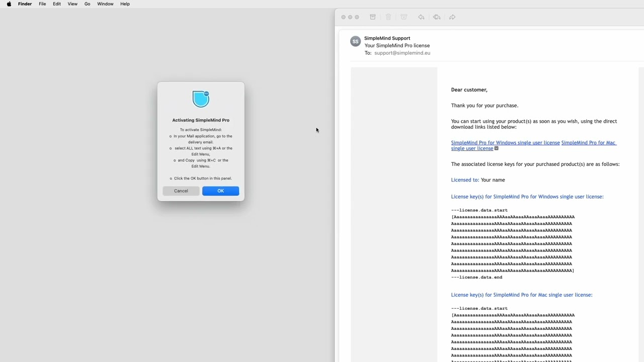
Task: Open the File menu
Action: click(x=42, y=4)
